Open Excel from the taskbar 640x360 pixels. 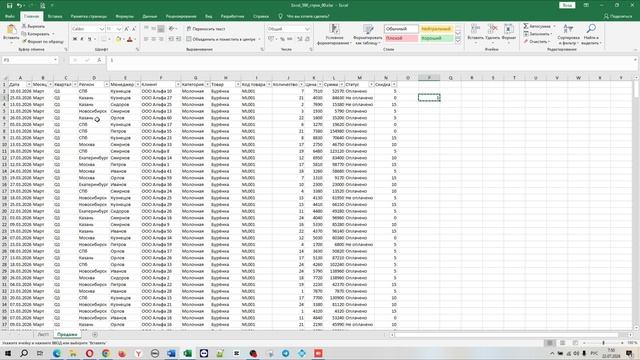(x=187, y=353)
